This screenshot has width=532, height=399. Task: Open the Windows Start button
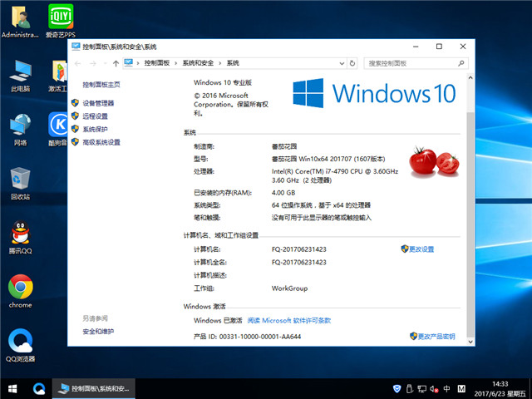tap(12, 389)
